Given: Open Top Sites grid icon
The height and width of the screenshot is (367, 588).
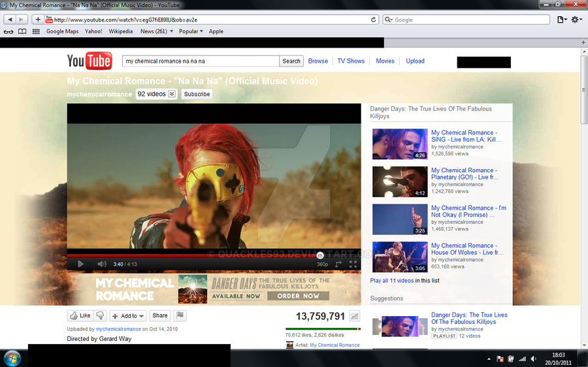Looking at the screenshot, I should click(x=36, y=31).
